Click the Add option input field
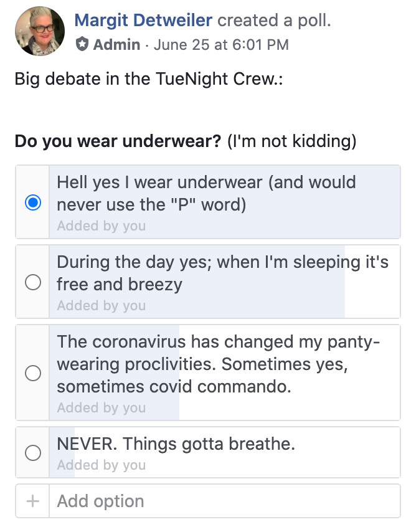 coord(225,501)
